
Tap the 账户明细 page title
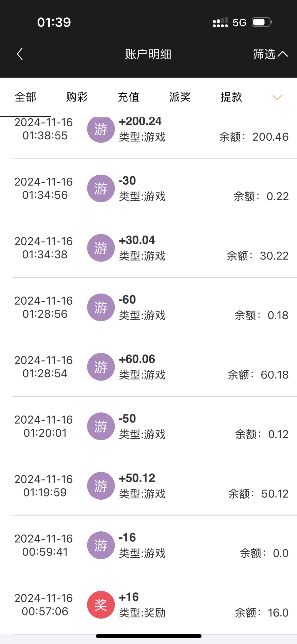click(x=148, y=54)
